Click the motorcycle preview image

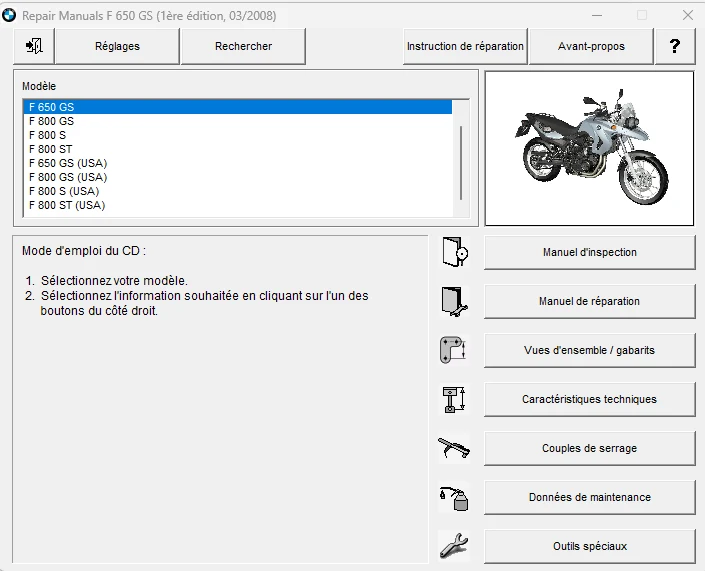(x=589, y=148)
